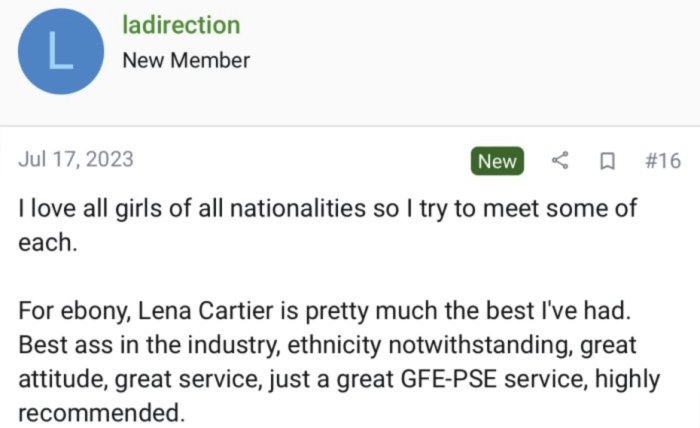Open the ladirection username profile link
Viewport: 700px width, 428px height.
[x=180, y=26]
